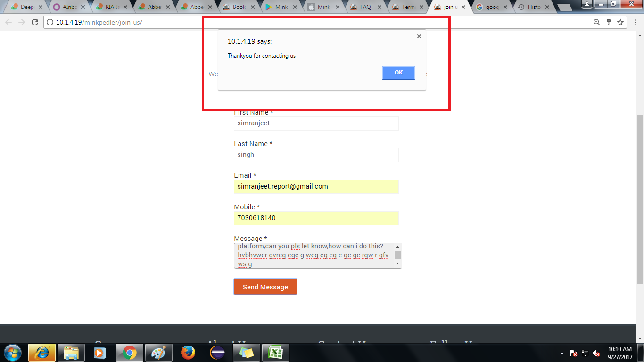
Task: Click the network tray icon
Action: point(585,353)
